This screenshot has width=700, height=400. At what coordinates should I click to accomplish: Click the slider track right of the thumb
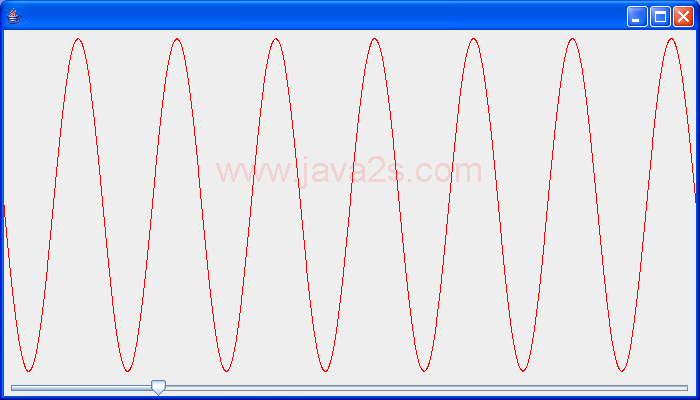[427, 388]
